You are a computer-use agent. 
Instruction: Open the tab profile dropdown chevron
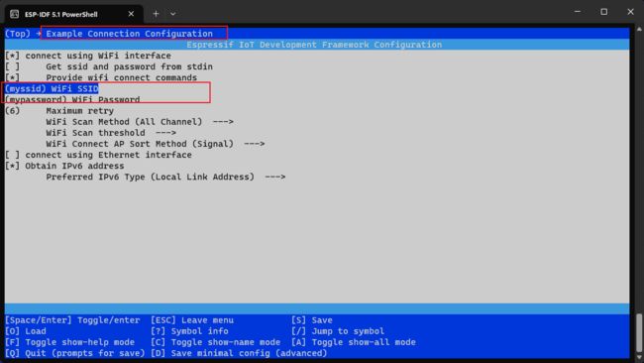173,14
